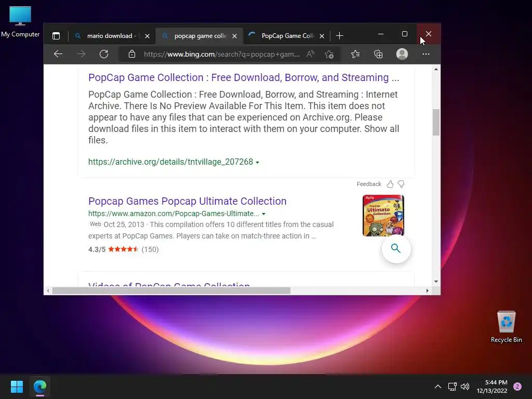Close the mario download tab

coord(147,36)
